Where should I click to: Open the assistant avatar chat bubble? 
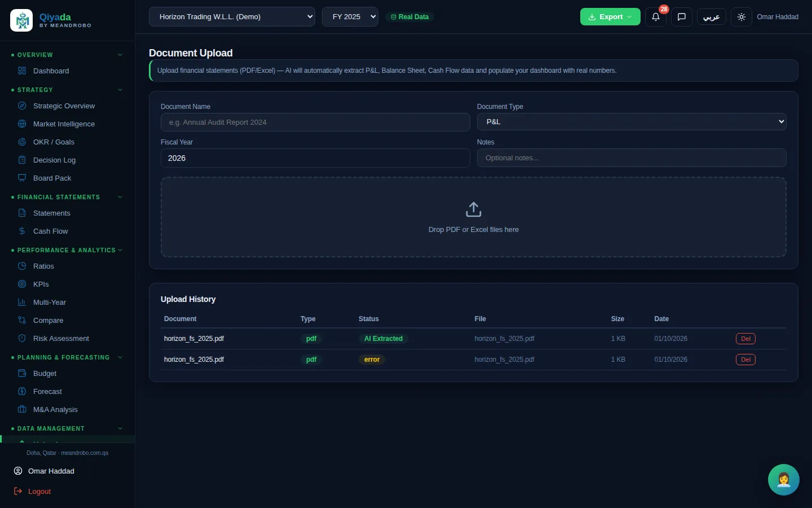click(x=784, y=480)
